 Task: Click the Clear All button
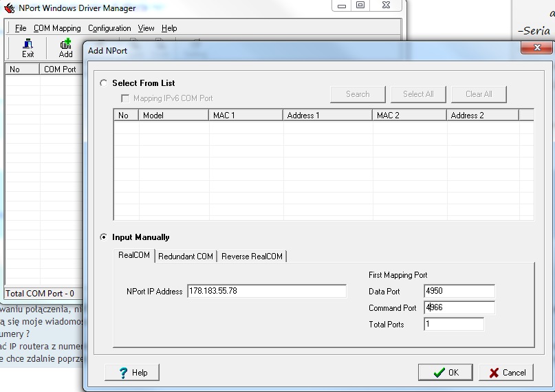click(x=479, y=94)
